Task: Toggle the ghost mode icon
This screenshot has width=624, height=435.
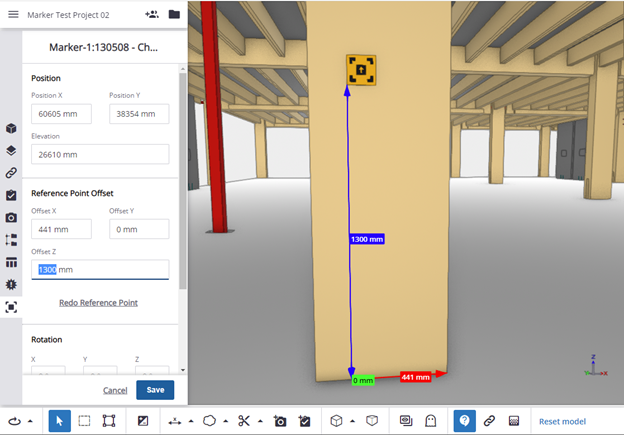Action: pyautogui.click(x=431, y=421)
